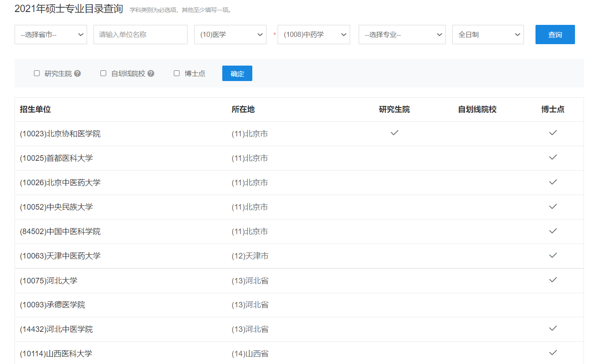Click the help icon beside 自划线院校

click(x=150, y=73)
